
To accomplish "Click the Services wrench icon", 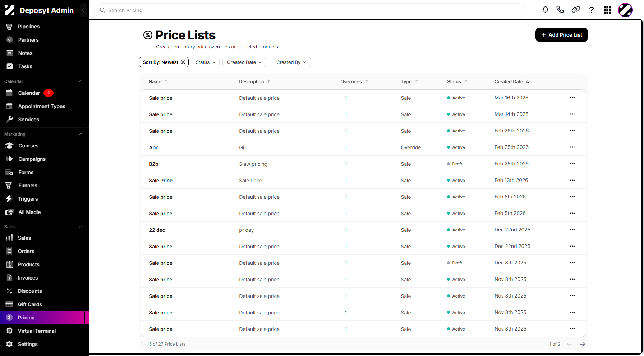I will (9, 120).
